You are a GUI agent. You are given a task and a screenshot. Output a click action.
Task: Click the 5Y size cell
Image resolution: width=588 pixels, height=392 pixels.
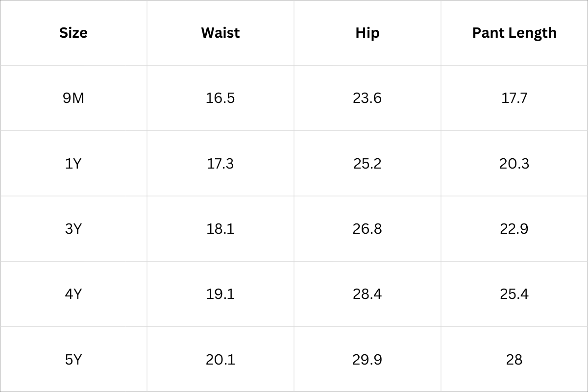pos(73,360)
